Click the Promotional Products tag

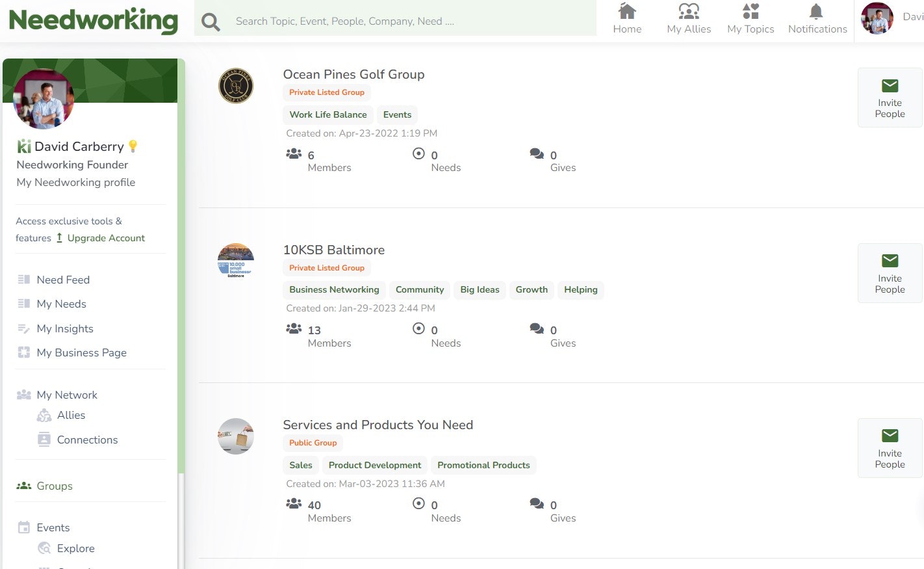coord(483,465)
